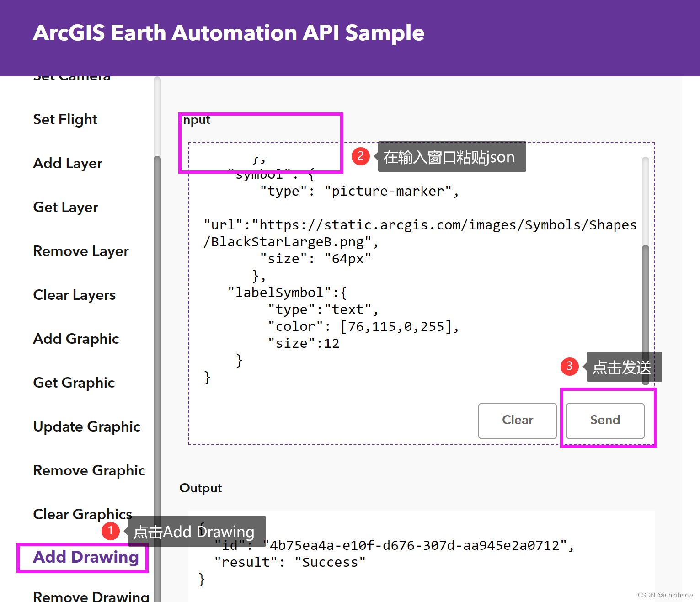Select Remove Drawing in the sidebar
Screen dimensions: 700x602
coord(91,596)
